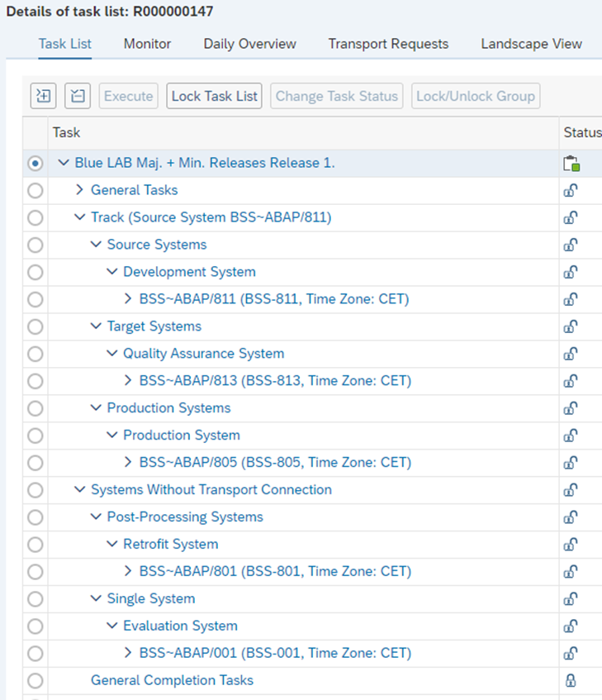Click the Task column header

click(66, 132)
